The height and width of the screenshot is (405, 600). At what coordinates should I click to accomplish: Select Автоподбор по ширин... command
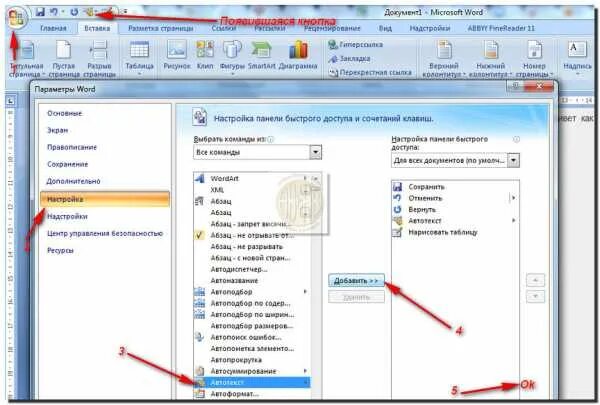(253, 315)
